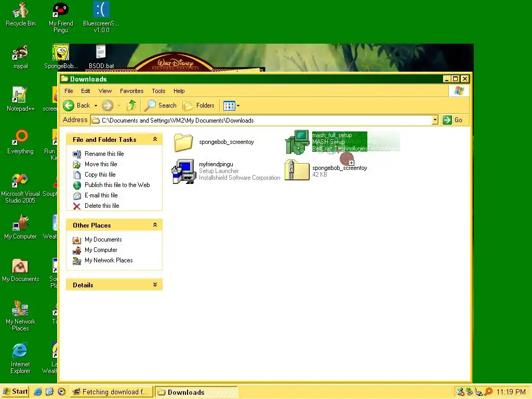The height and width of the screenshot is (399, 532).
Task: Click the Forward arrow toolbar button
Action: [108, 105]
